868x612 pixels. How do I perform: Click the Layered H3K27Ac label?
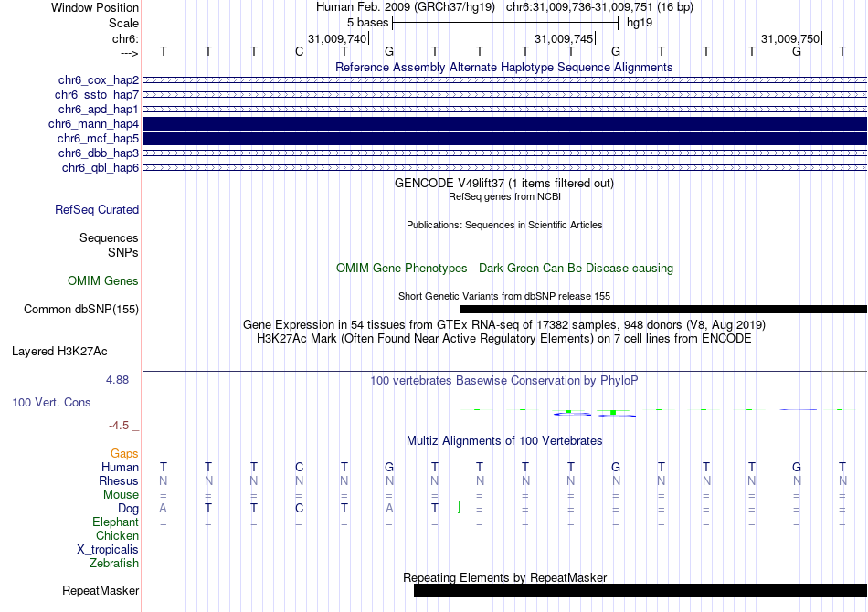(x=59, y=352)
